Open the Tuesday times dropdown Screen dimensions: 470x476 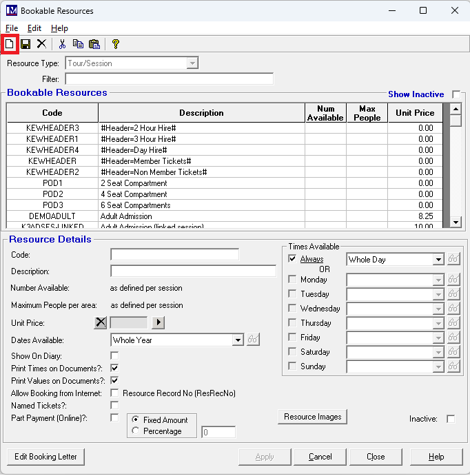[x=438, y=294]
